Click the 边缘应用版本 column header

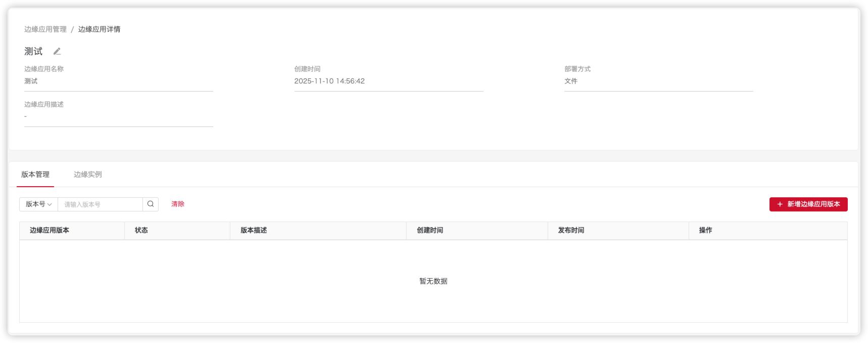pos(50,230)
